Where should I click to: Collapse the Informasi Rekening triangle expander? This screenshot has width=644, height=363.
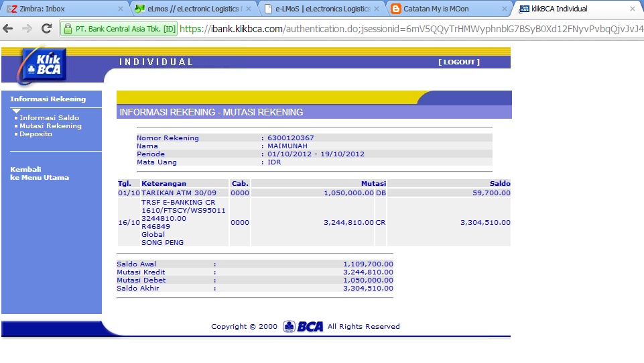pyautogui.click(x=16, y=111)
